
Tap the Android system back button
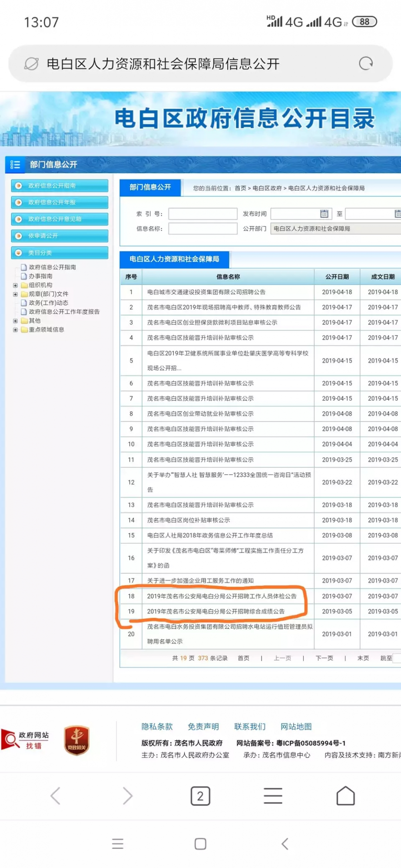point(285,844)
